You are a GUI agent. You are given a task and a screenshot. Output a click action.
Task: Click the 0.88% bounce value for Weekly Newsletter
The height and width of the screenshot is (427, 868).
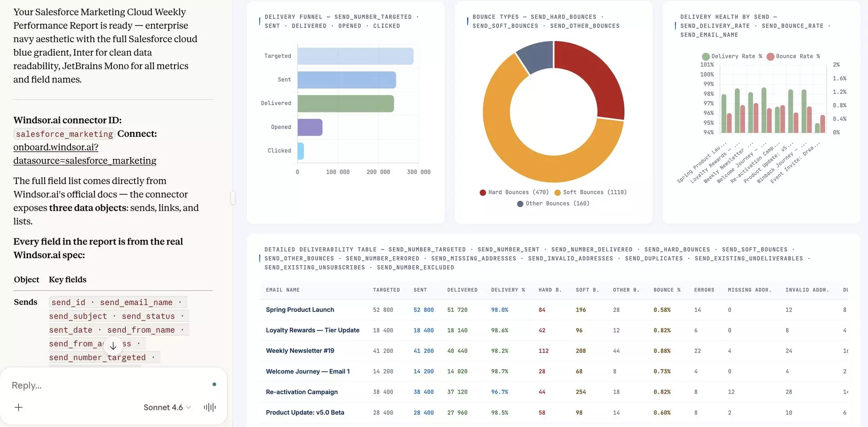[662, 351]
